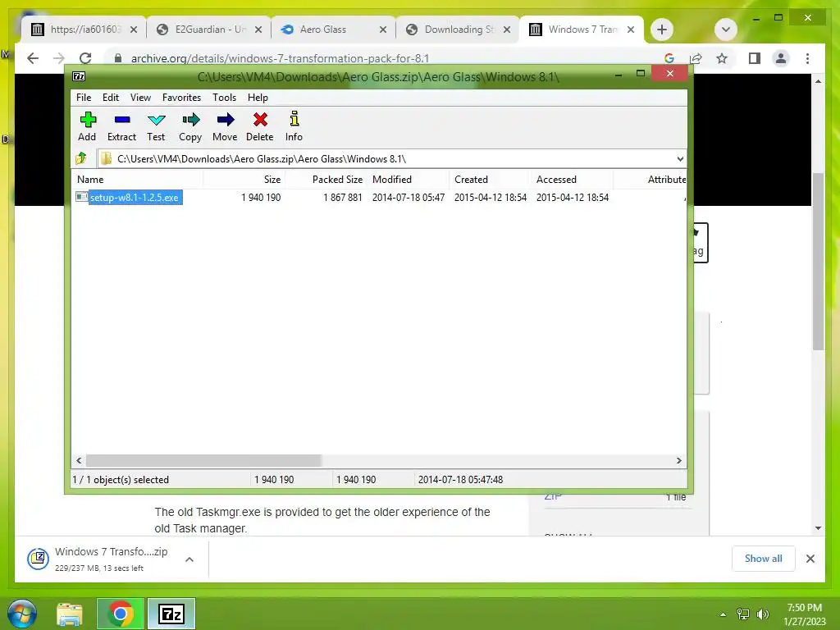Click the Modified date 2014-07-18 05:47 cell
Image resolution: width=840 pixels, height=630 pixels.
(409, 197)
